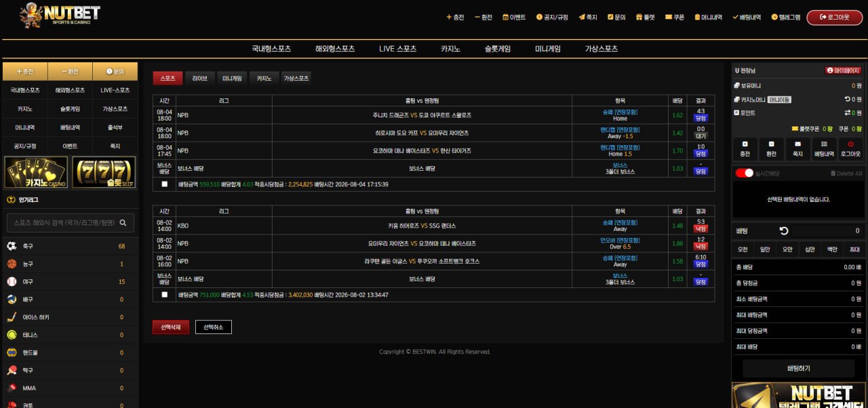The width and height of the screenshot is (868, 408).
Task: Click the 배팅하기 button
Action: [798, 368]
